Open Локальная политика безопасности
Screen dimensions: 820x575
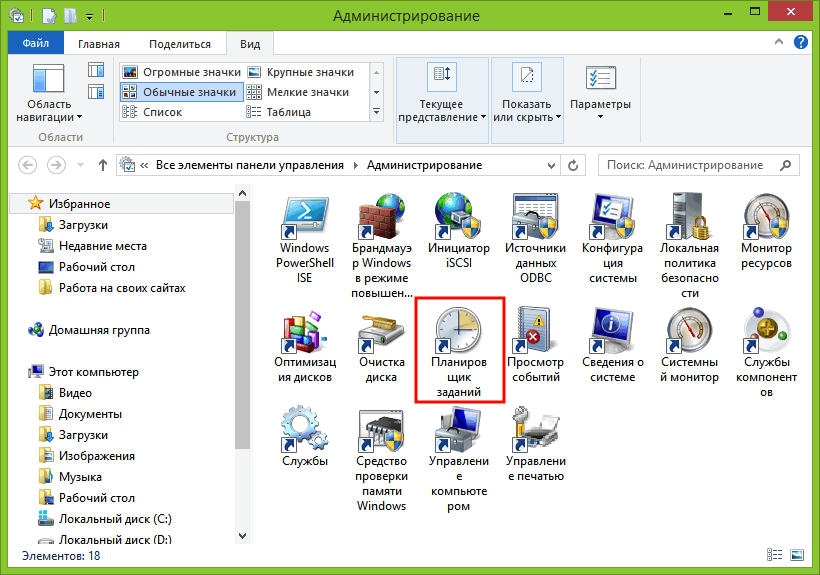tap(689, 246)
